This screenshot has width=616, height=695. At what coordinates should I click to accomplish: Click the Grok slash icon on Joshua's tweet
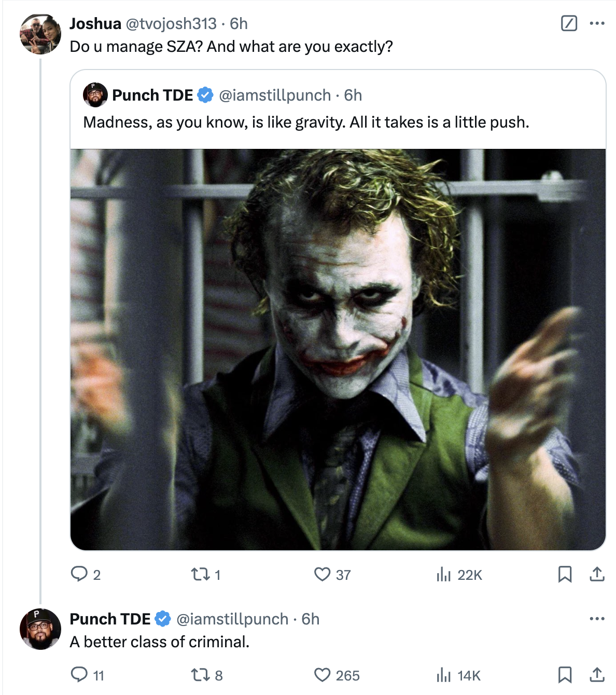(569, 23)
